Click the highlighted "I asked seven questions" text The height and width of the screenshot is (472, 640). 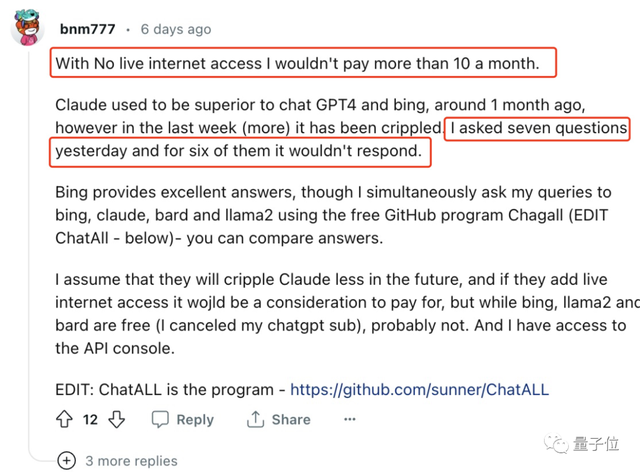click(x=538, y=128)
